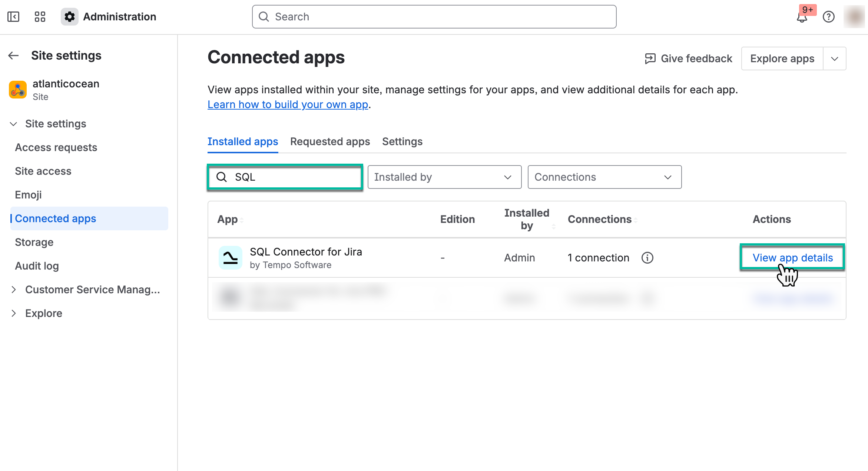
Task: Open the Explore apps dropdown chevron
Action: [x=835, y=58]
